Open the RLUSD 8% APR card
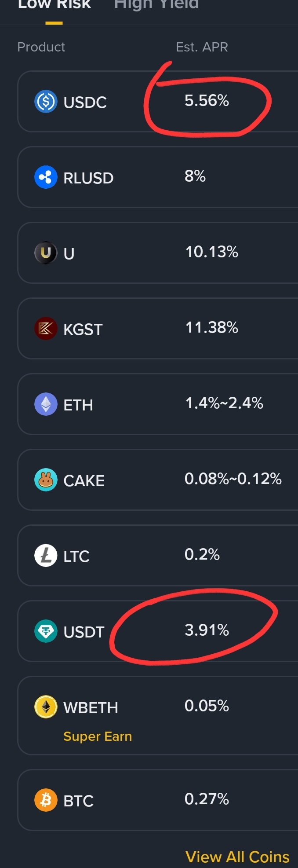 [x=158, y=177]
